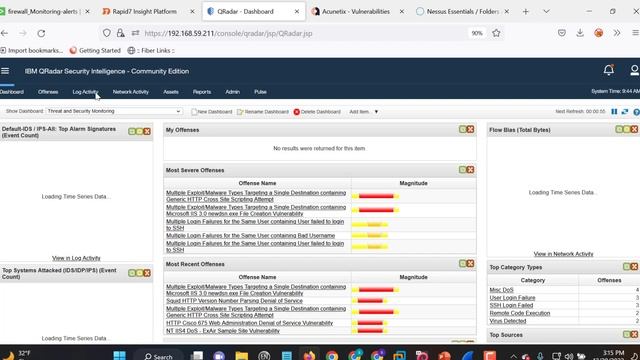Open the Getting Started bookmark
Image resolution: width=640 pixels, height=360 pixels.
pyautogui.click(x=95, y=51)
